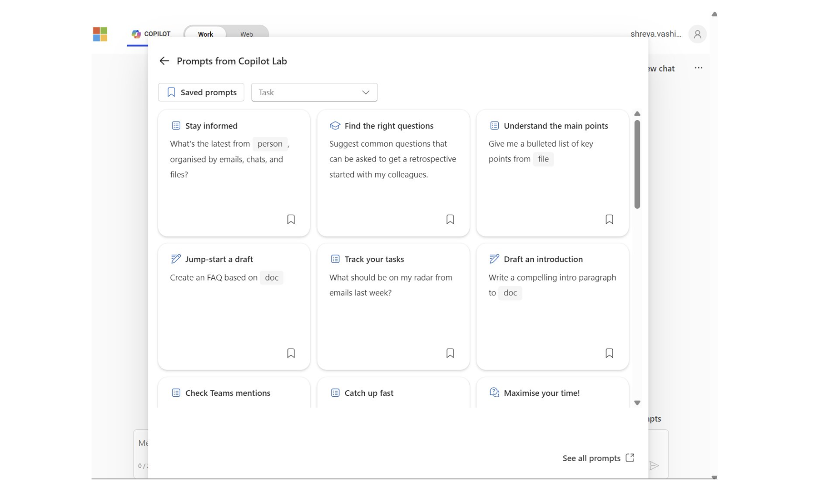
Task: Select the Check Teams mentions title
Action: pyautogui.click(x=227, y=393)
